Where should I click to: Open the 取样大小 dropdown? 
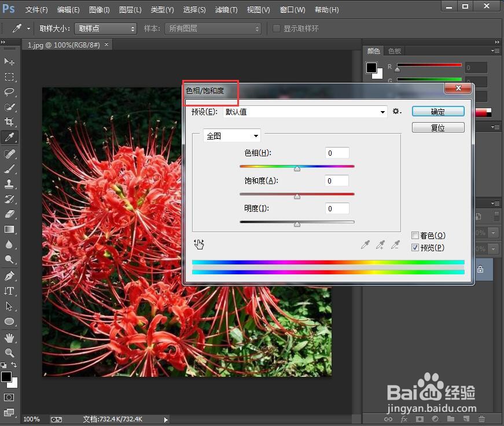[x=105, y=28]
